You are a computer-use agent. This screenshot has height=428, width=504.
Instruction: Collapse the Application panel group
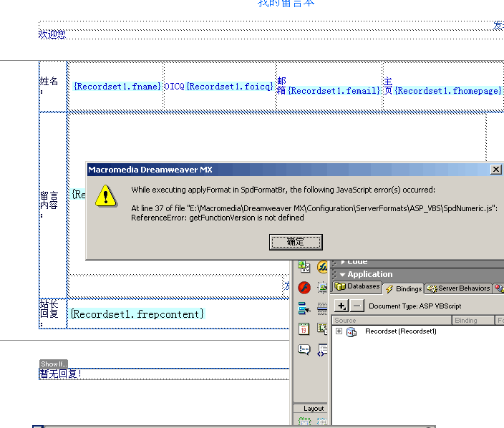[x=343, y=274]
